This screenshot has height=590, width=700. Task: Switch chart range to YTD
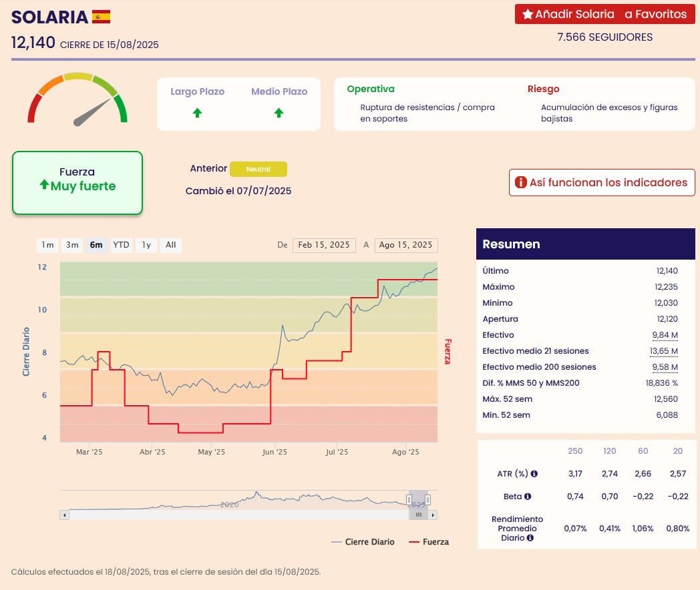click(x=121, y=245)
